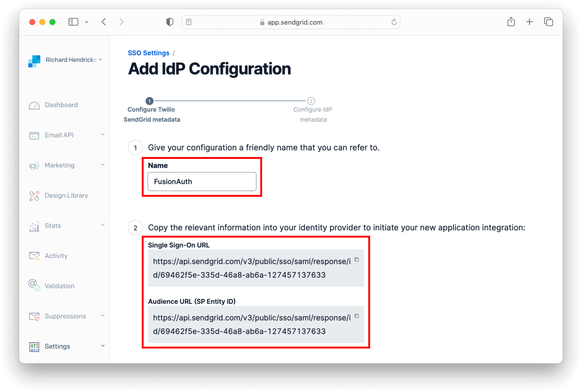Image resolution: width=582 pixels, height=392 pixels.
Task: Go back in browser history
Action: point(104,22)
